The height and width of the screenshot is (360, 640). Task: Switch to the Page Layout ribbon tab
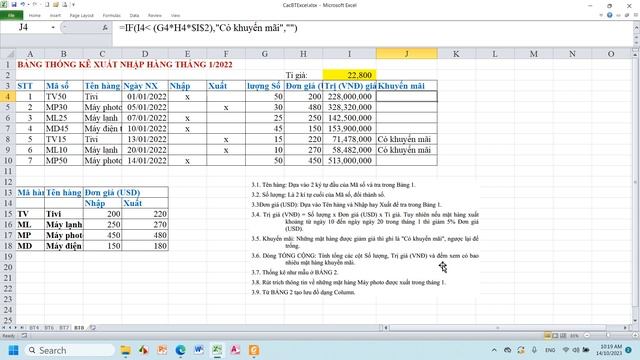coord(82,15)
